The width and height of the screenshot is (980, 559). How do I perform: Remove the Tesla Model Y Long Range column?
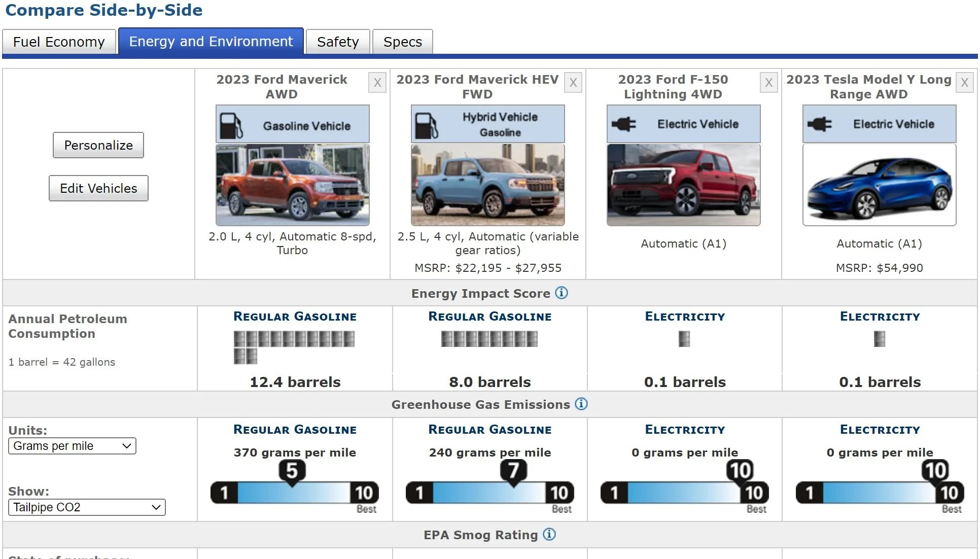[x=965, y=83]
